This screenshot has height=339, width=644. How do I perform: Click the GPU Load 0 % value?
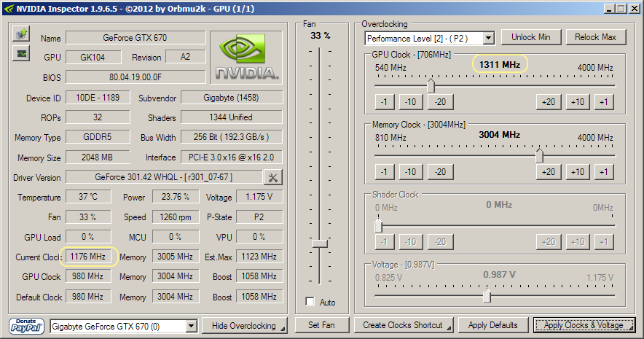pyautogui.click(x=88, y=237)
